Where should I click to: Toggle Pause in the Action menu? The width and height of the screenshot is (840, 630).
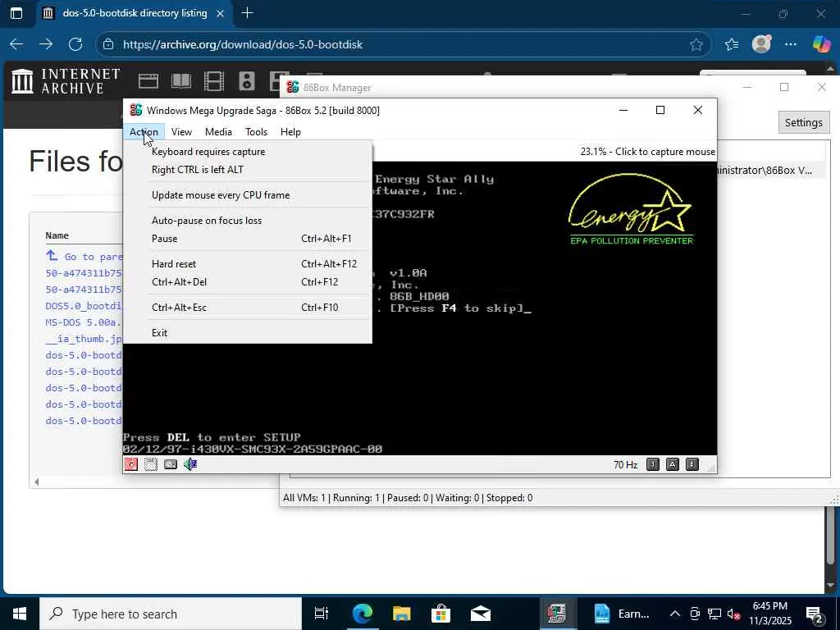click(x=248, y=239)
